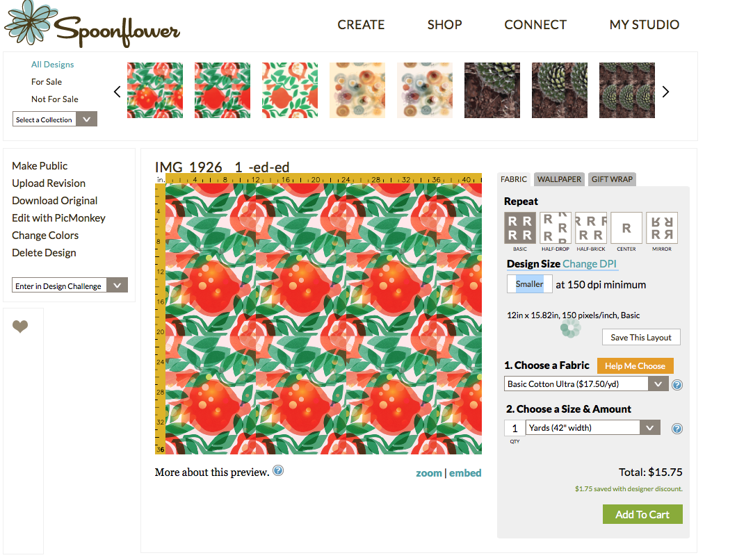The width and height of the screenshot is (737, 560).
Task: Switch to the Wallpaper tab
Action: pos(559,179)
